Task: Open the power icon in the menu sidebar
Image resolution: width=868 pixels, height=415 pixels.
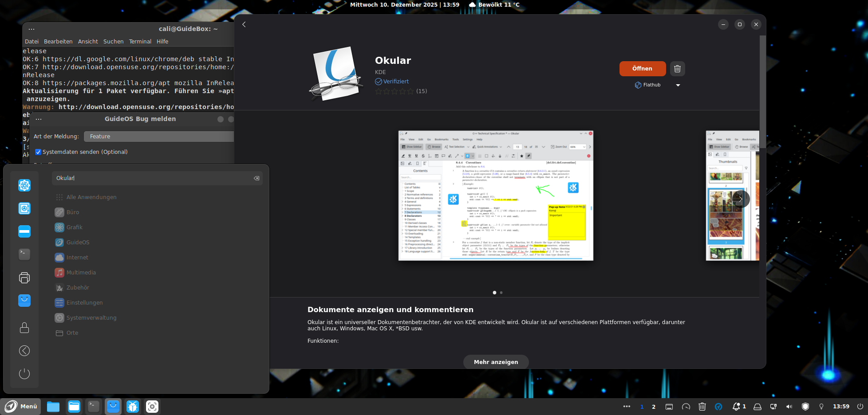Action: pos(24,374)
